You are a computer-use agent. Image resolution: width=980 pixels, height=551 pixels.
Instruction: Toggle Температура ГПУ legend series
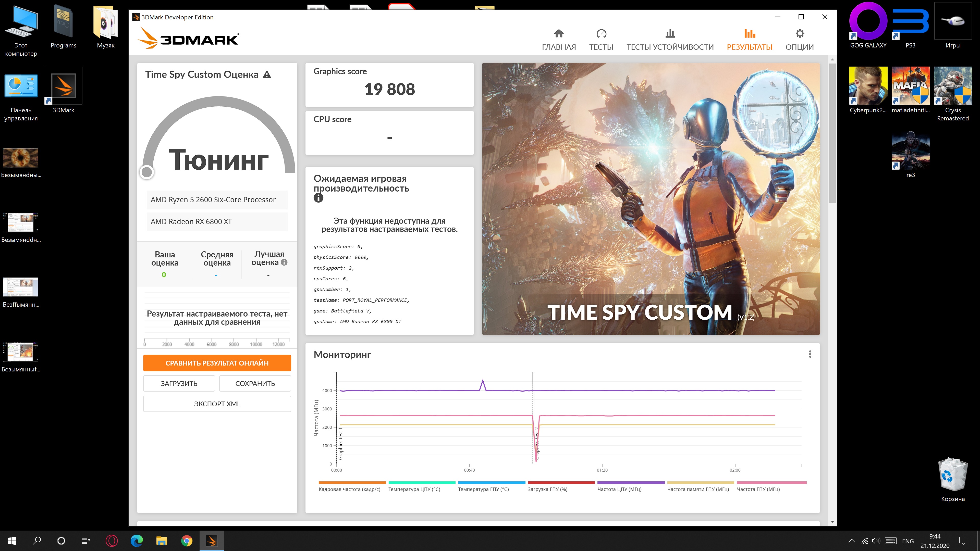483,489
